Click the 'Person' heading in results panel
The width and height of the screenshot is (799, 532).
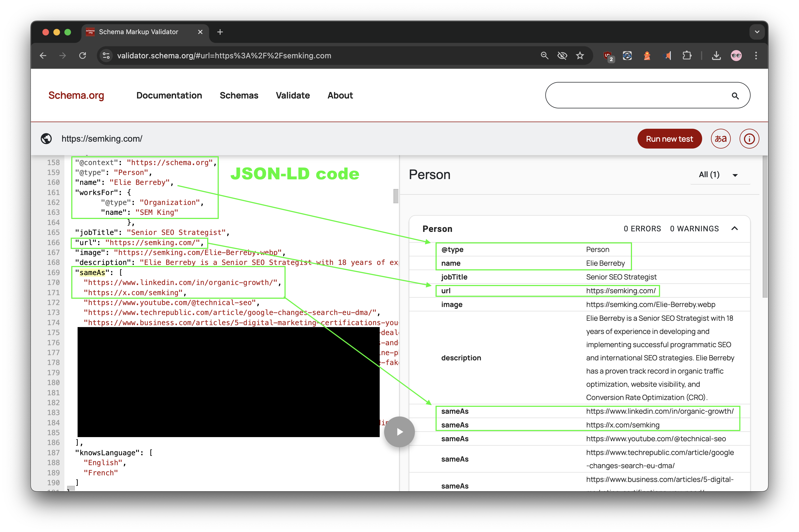429,175
